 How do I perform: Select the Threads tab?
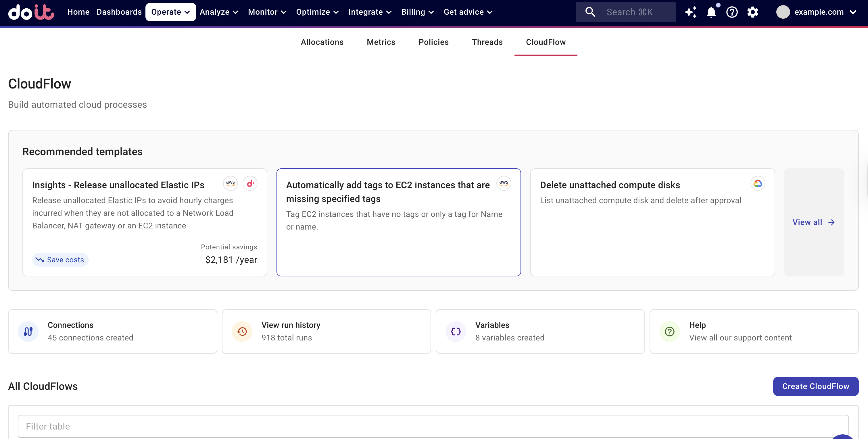pos(487,42)
